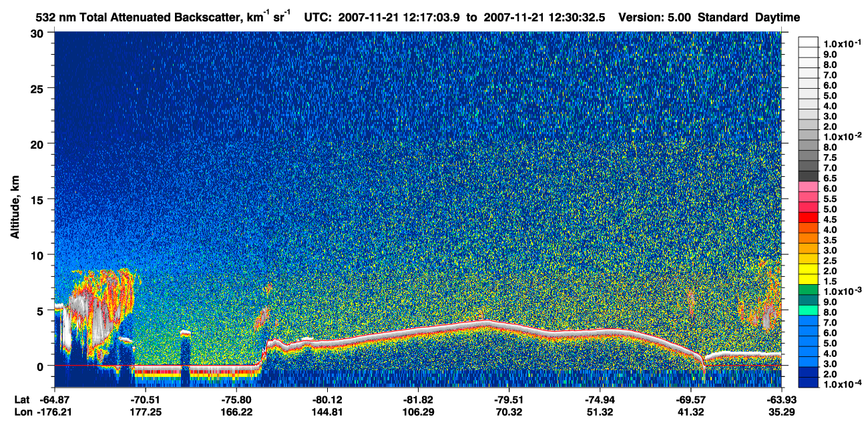Image resolution: width=868 pixels, height=445 pixels.
Task: Click longitude value 106.29
Action: (418, 412)
